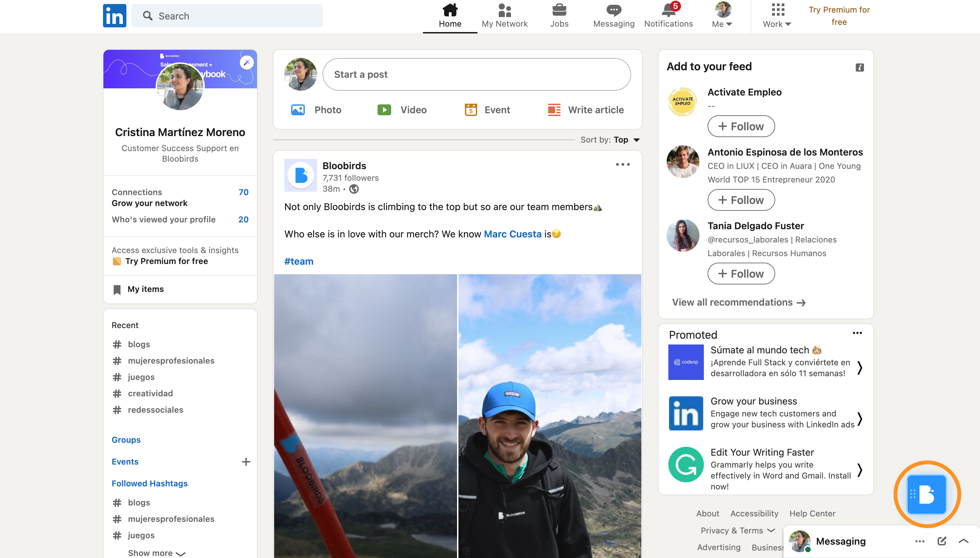Open Recent hashtag creatividad
The image size is (980, 558).
tap(150, 393)
